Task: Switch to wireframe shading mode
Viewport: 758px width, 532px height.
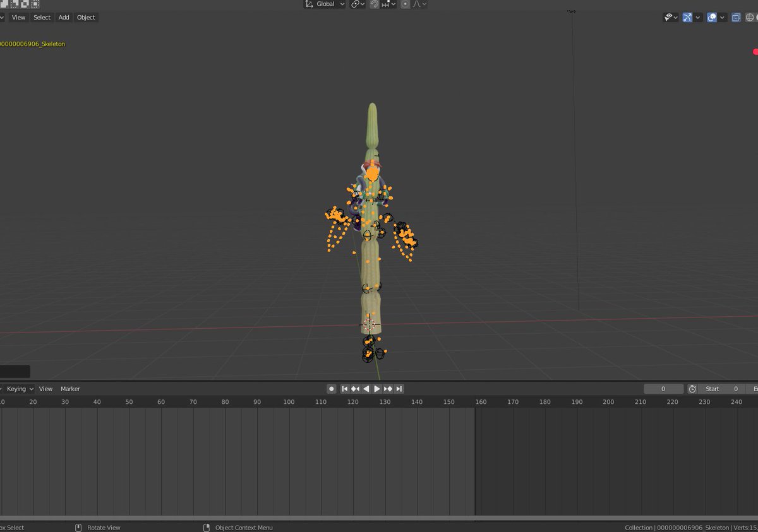Action: click(x=750, y=18)
